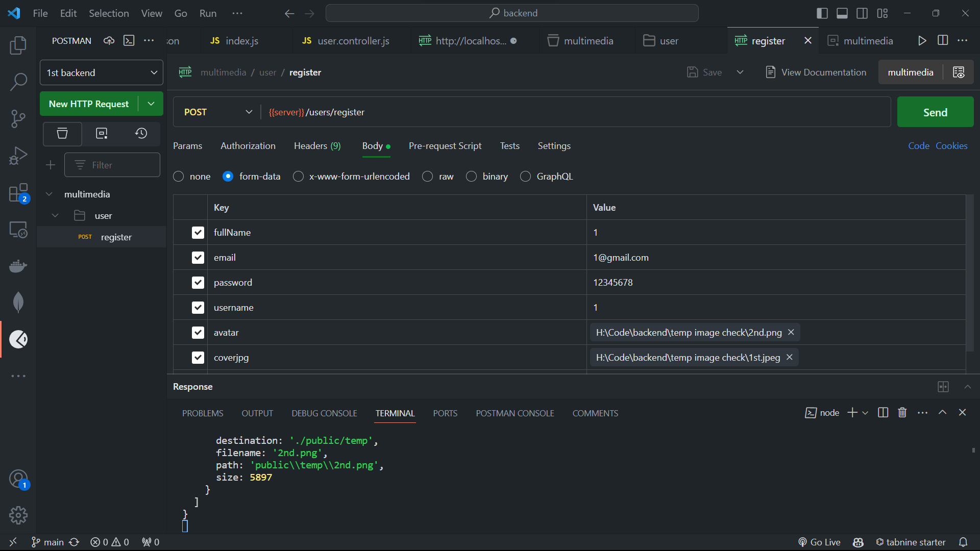Toggle response panel layout icon

click(x=943, y=387)
